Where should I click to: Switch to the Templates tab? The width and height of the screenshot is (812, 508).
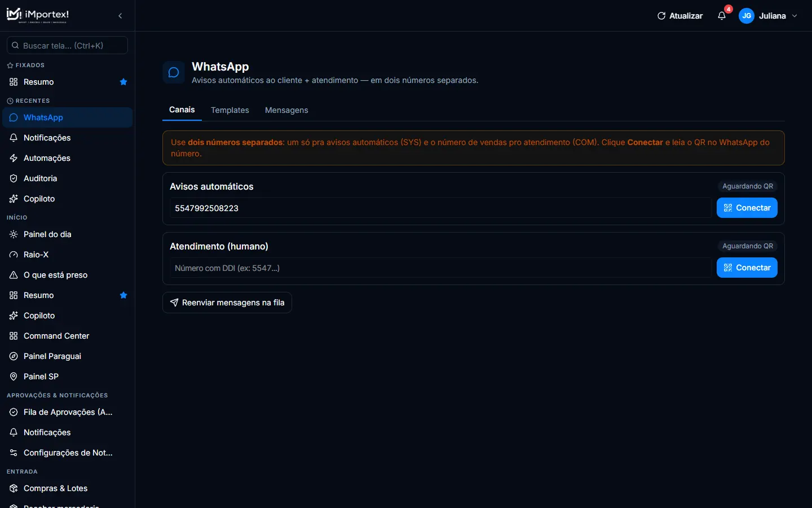click(230, 110)
